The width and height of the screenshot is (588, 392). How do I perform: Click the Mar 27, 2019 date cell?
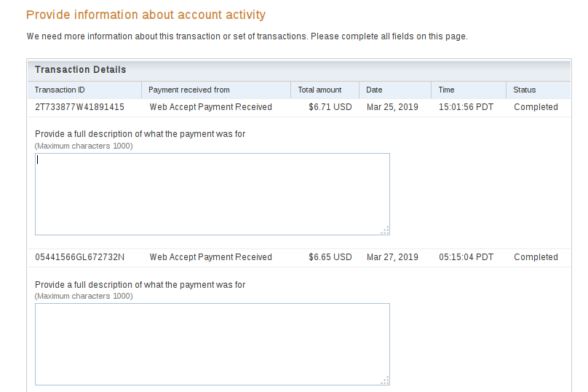(392, 257)
